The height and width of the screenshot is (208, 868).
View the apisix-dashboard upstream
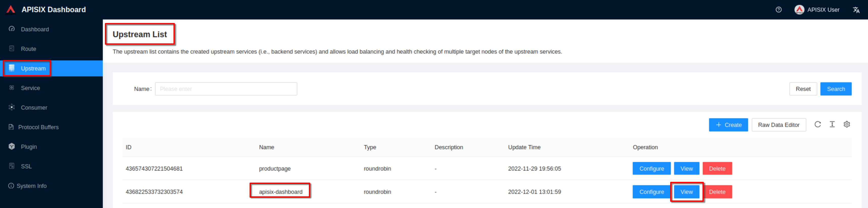click(x=686, y=192)
